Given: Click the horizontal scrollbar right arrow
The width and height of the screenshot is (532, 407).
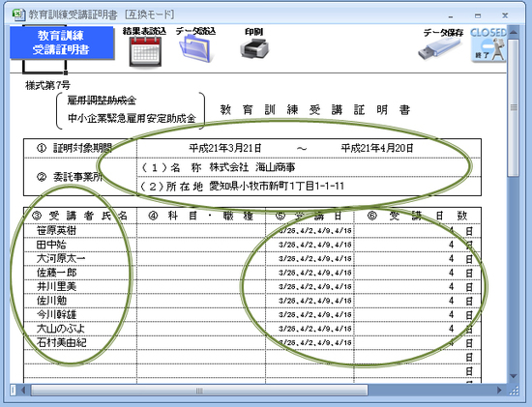Looking at the screenshot, I should click(x=499, y=390).
